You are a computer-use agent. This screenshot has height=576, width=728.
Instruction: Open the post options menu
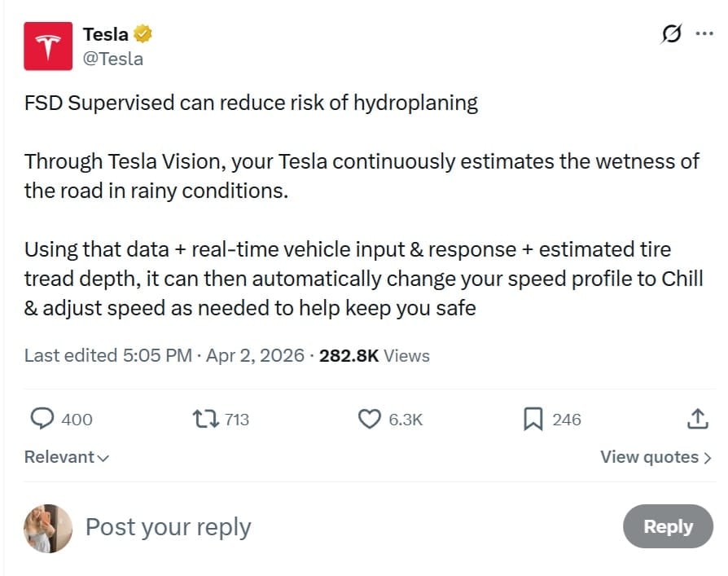click(x=703, y=34)
